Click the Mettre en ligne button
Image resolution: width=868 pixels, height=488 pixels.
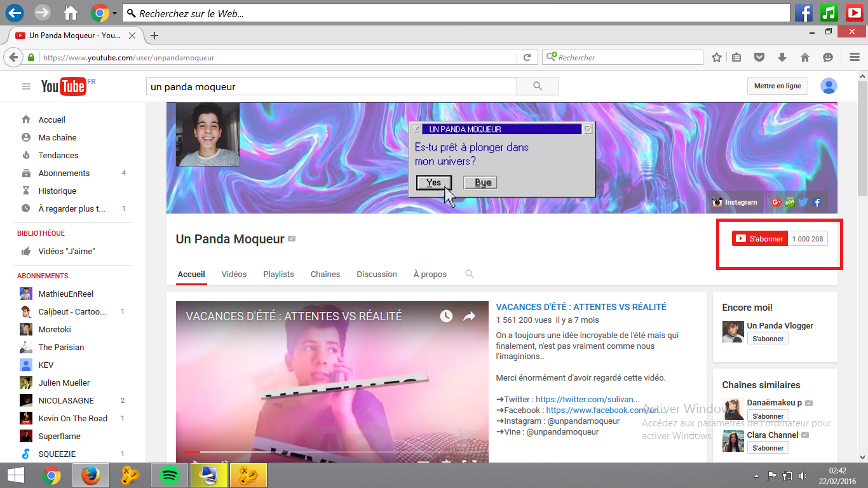click(777, 86)
